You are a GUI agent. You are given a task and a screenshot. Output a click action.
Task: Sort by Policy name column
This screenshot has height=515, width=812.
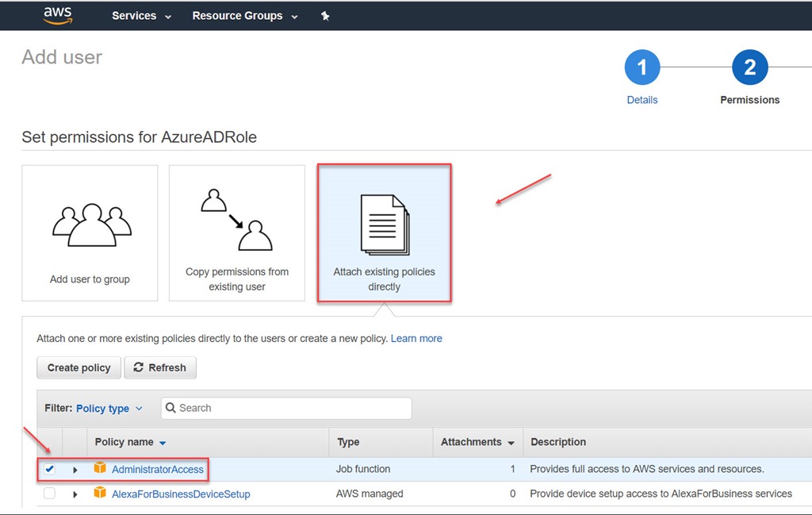pos(130,442)
